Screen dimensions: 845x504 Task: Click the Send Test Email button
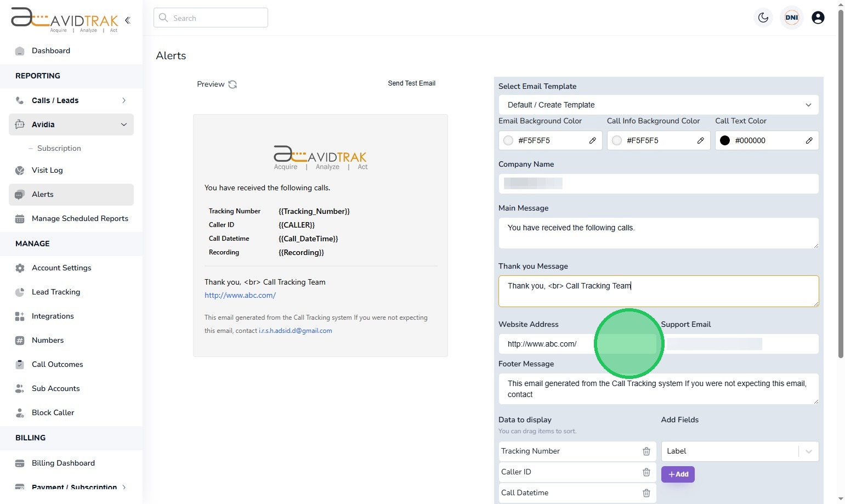click(x=411, y=83)
